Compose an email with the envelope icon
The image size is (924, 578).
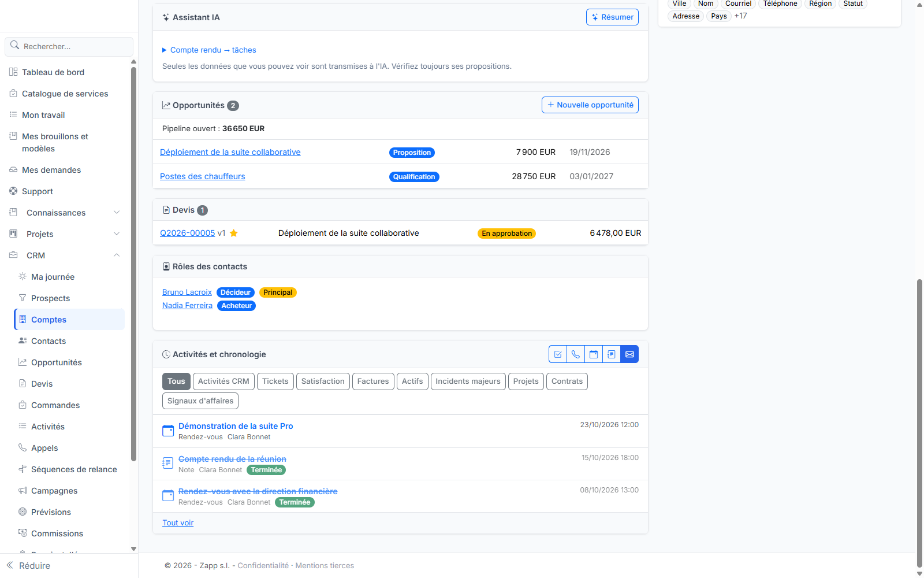629,354
